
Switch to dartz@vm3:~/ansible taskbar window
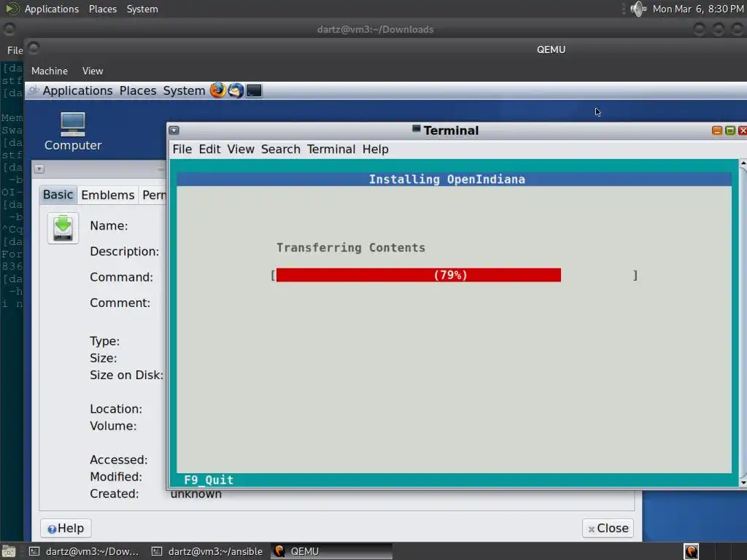tap(208, 551)
